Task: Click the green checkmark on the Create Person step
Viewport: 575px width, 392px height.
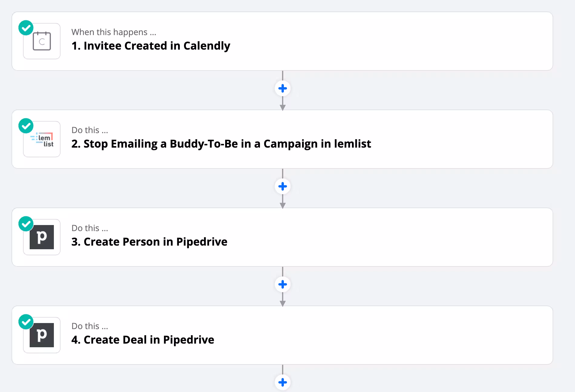Action: click(26, 224)
